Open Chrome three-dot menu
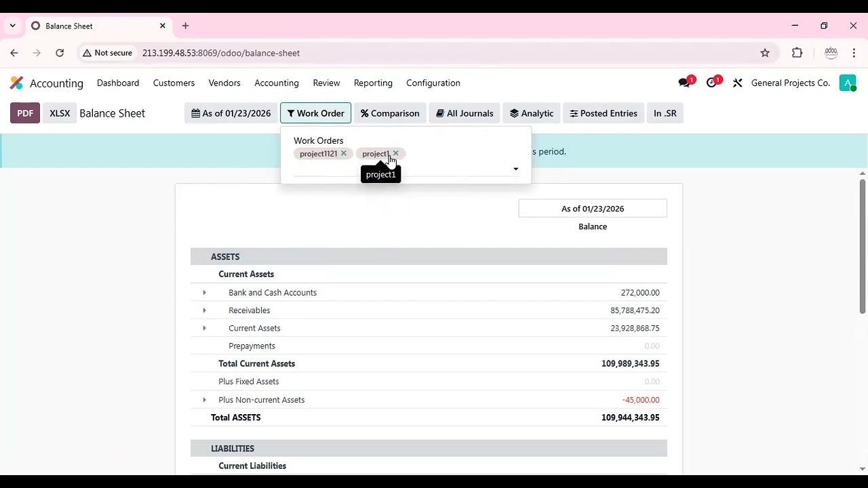 854,53
